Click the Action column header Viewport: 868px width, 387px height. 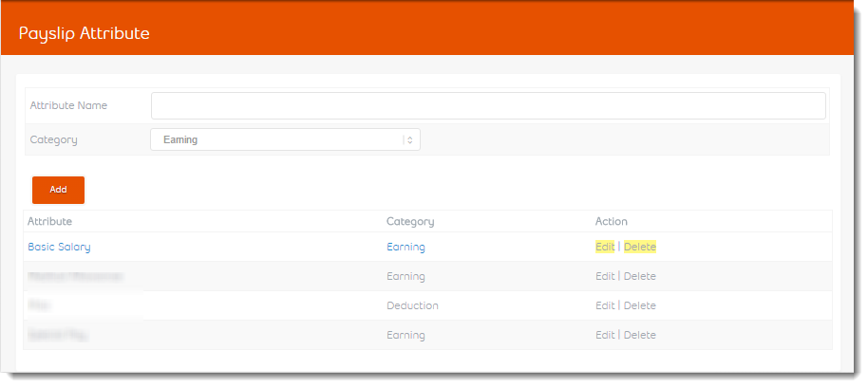point(612,222)
